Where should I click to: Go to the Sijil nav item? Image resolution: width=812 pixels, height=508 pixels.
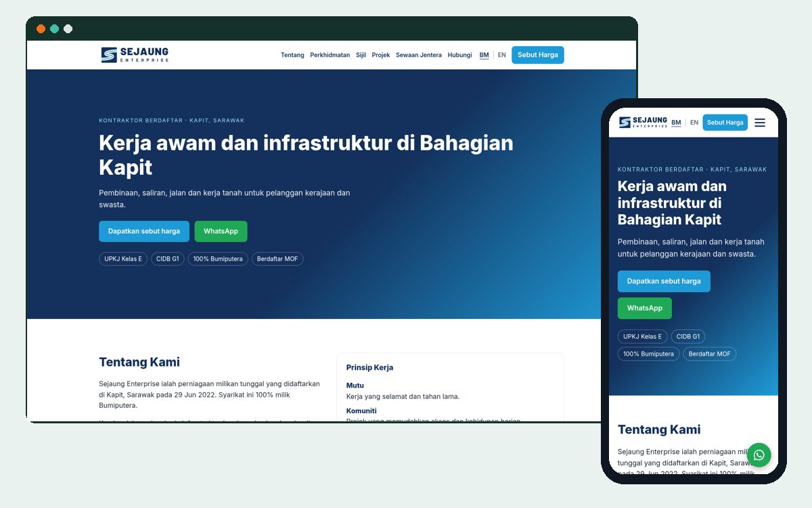coord(361,55)
